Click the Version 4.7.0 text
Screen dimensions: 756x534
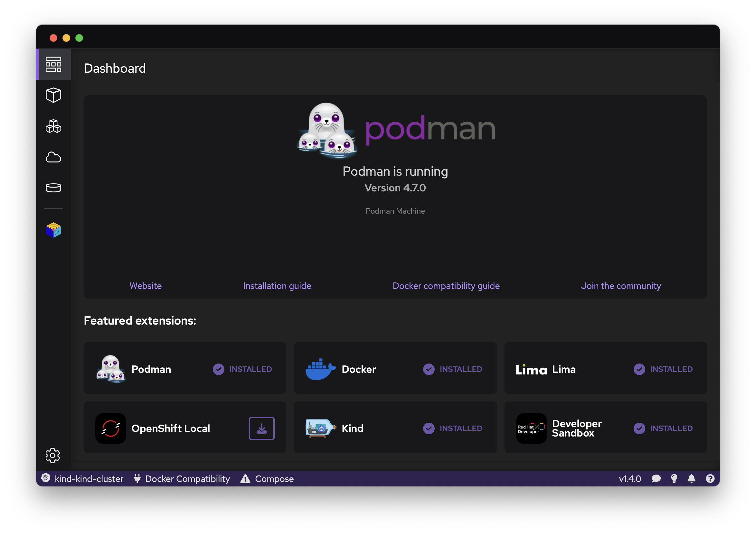395,188
